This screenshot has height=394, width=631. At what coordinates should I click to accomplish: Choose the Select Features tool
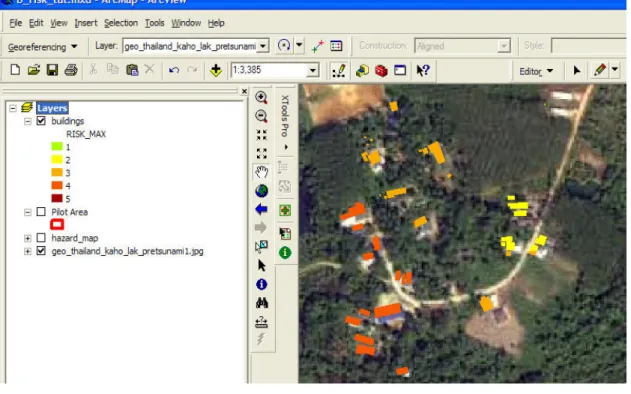pyautogui.click(x=262, y=246)
